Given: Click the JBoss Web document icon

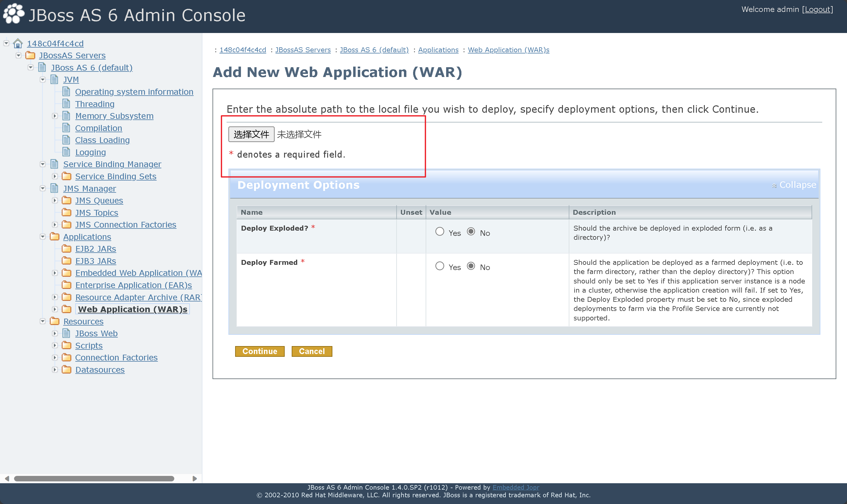Looking at the screenshot, I should (67, 334).
